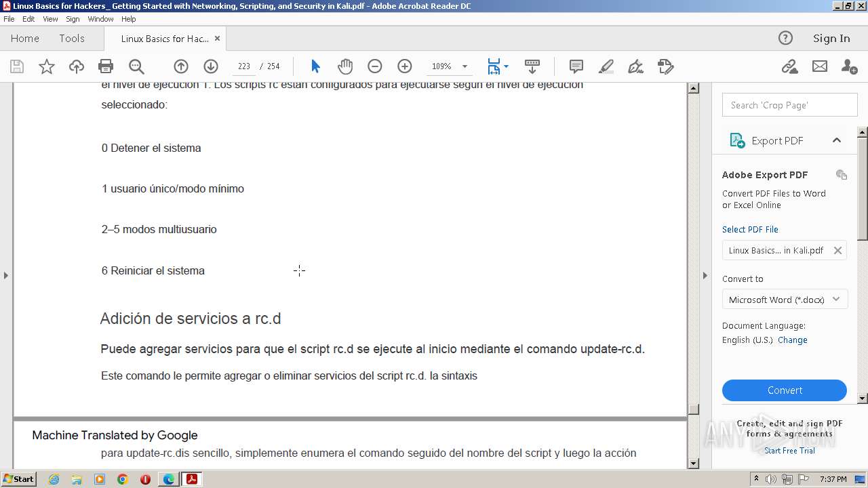The image size is (868, 488).
Task: Close the Linux Basics for Hackers tab
Action: [217, 39]
